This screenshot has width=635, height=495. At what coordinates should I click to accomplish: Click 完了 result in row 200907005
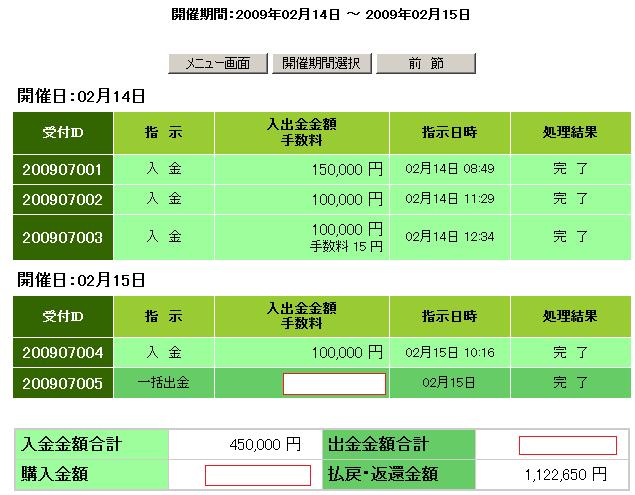pos(571,382)
